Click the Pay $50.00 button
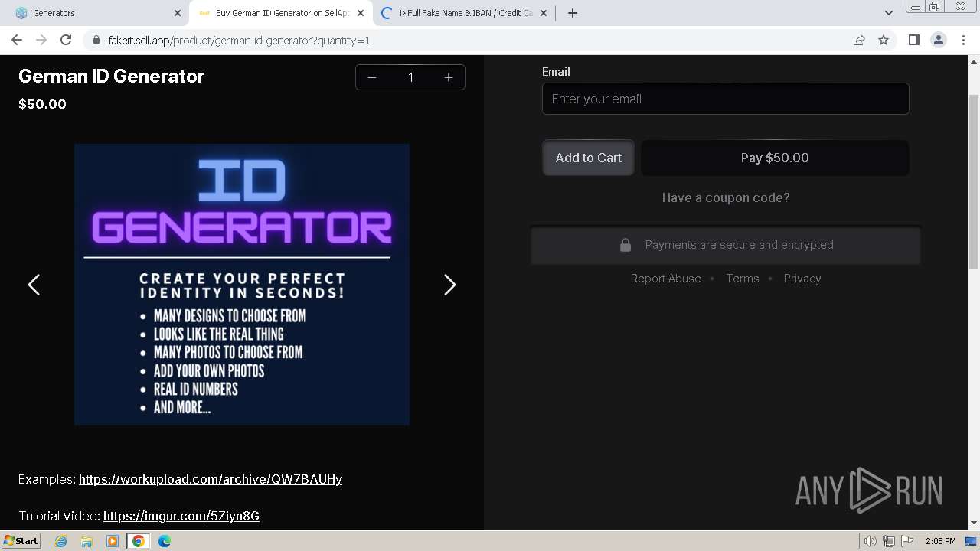The image size is (980, 551). [x=775, y=158]
